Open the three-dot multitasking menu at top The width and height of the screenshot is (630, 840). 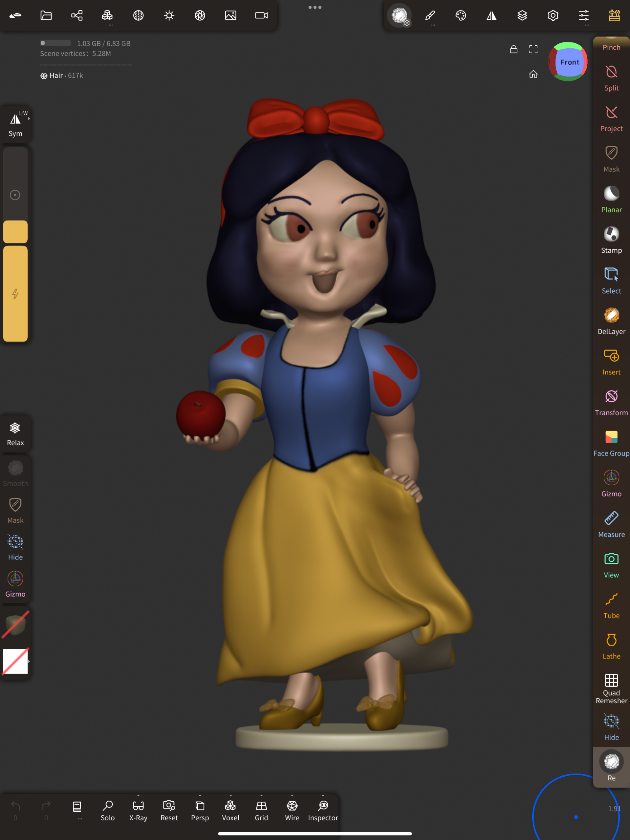pos(315,7)
